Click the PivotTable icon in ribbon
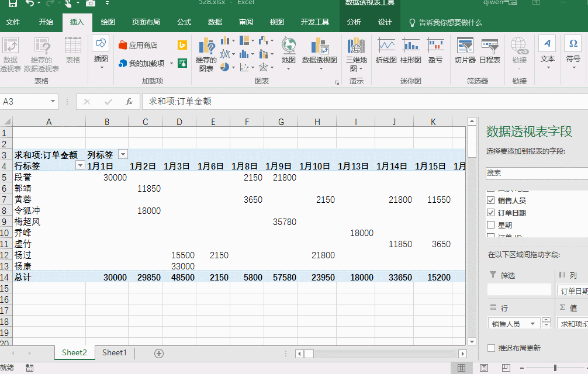 coord(11,54)
